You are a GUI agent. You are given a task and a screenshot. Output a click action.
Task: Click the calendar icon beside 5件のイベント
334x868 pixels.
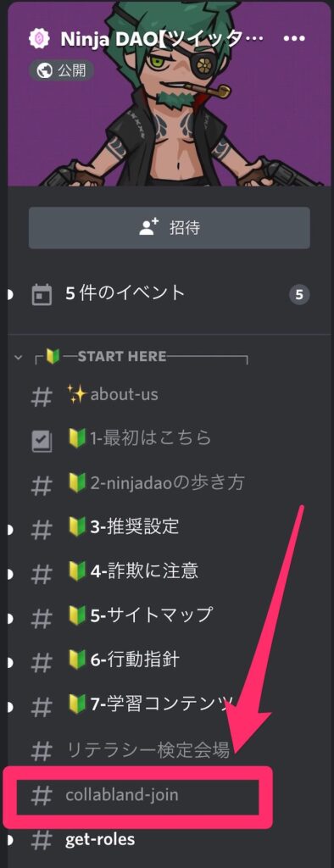[x=42, y=294]
